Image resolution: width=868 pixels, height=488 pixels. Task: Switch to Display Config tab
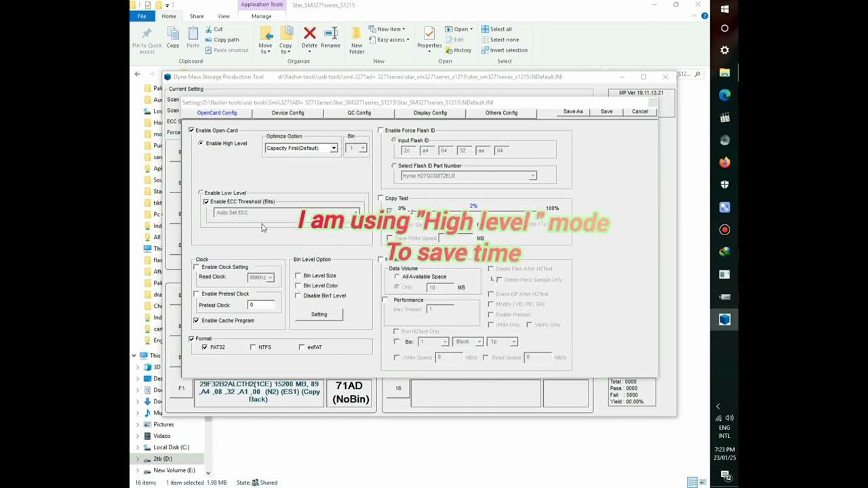pyautogui.click(x=430, y=113)
